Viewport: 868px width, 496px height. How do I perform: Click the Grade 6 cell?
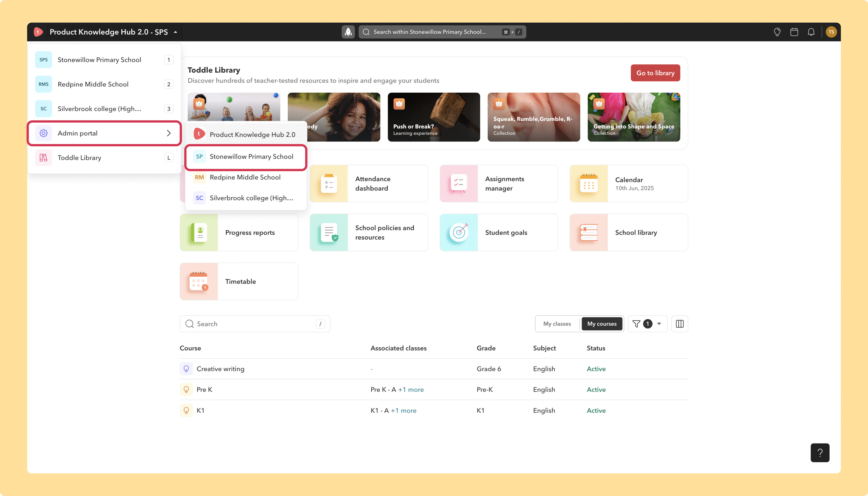[489, 369]
